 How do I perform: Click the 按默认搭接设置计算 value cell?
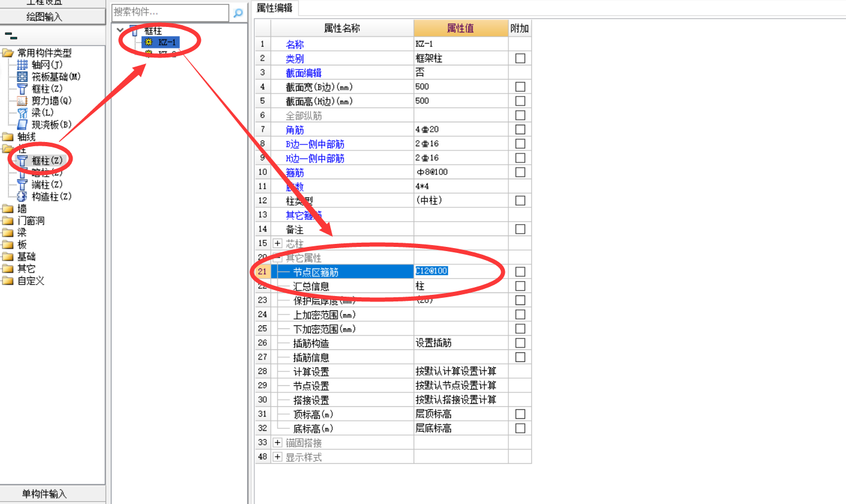click(460, 400)
